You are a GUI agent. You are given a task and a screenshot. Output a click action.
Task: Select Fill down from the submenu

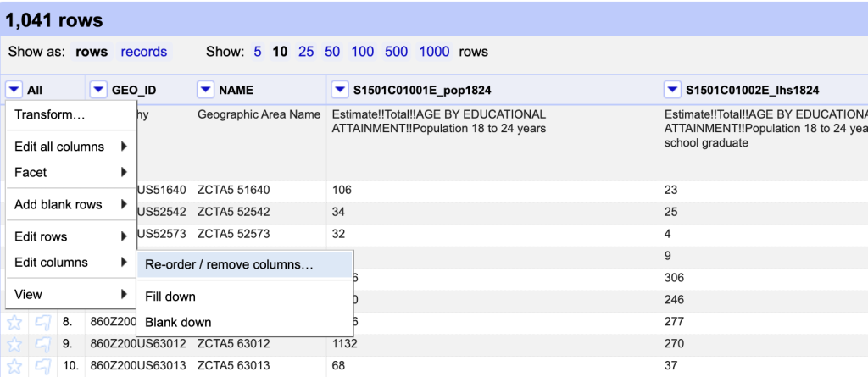[170, 297]
